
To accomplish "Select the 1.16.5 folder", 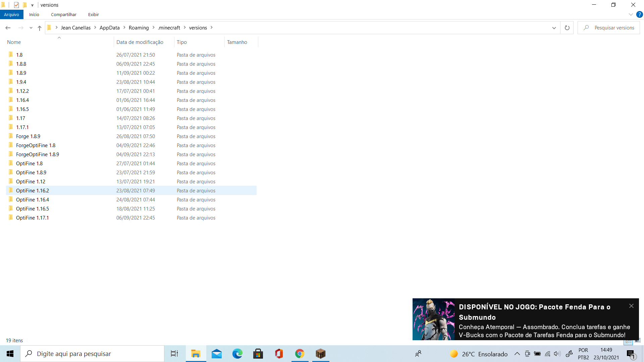I will 131,109.
